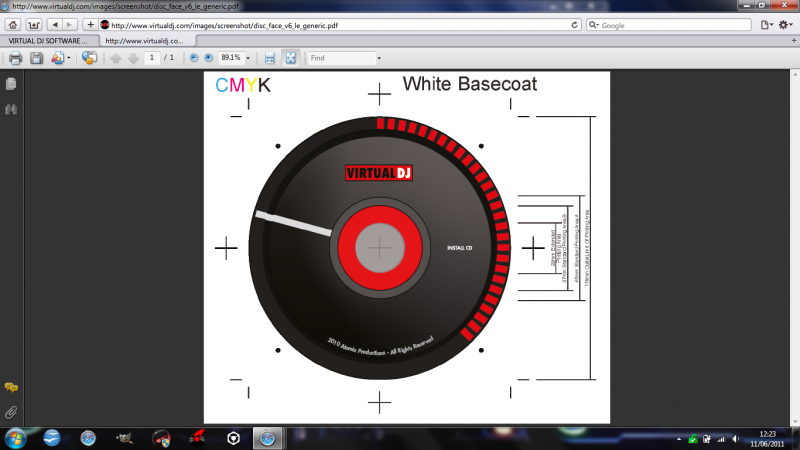Open the blue bird app on taskbar
Screen dimensions: 800x450
pos(52,438)
